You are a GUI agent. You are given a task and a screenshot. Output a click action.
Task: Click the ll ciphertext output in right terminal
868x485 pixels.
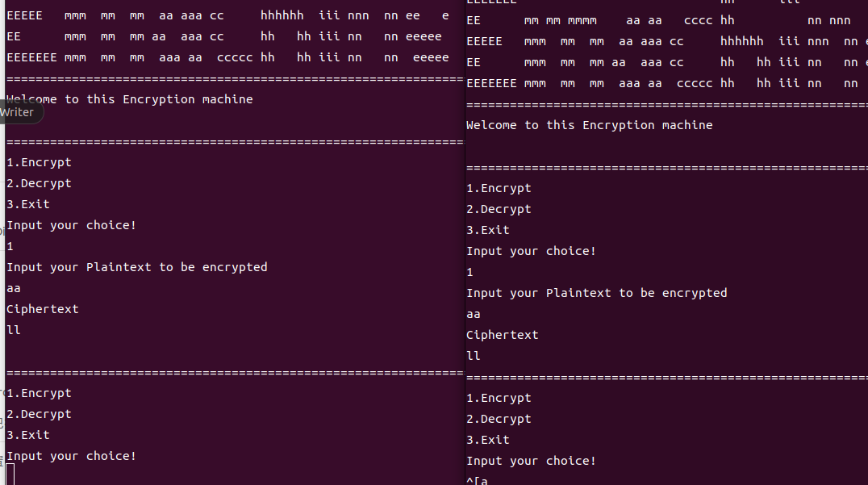[x=474, y=356]
